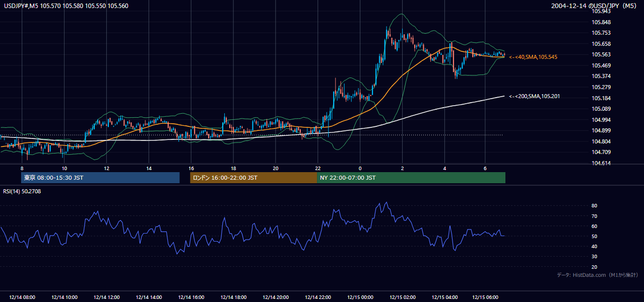Click the 40 SMA 105.545 label

click(533, 57)
